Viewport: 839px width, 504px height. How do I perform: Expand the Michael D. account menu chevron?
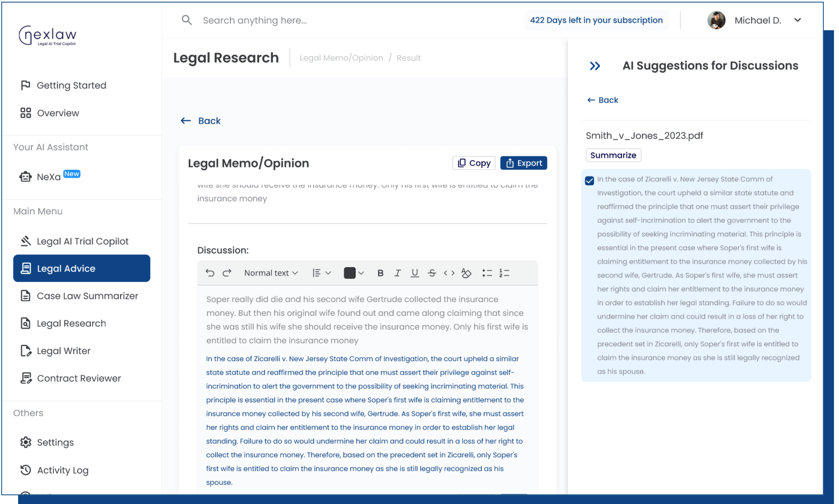pyautogui.click(x=798, y=20)
